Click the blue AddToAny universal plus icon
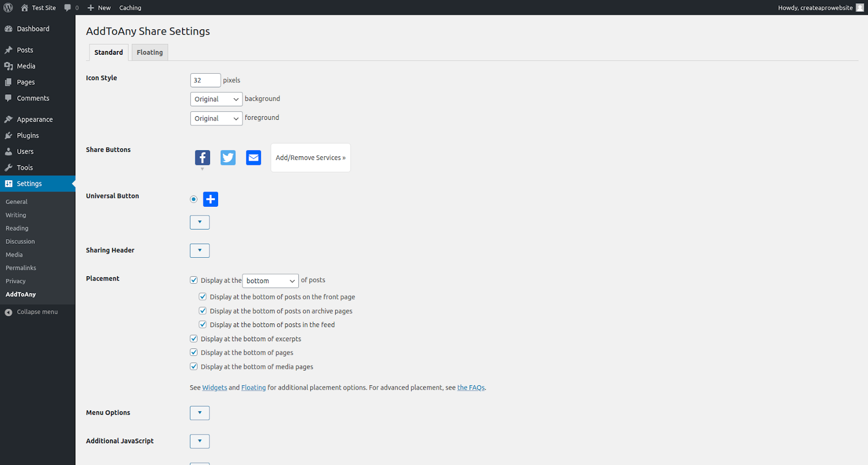 pos(210,199)
